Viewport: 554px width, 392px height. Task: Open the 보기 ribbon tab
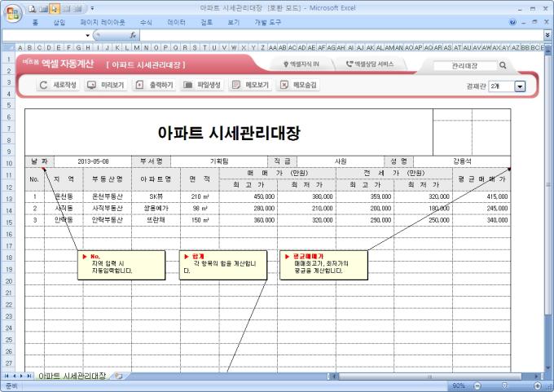click(x=233, y=22)
